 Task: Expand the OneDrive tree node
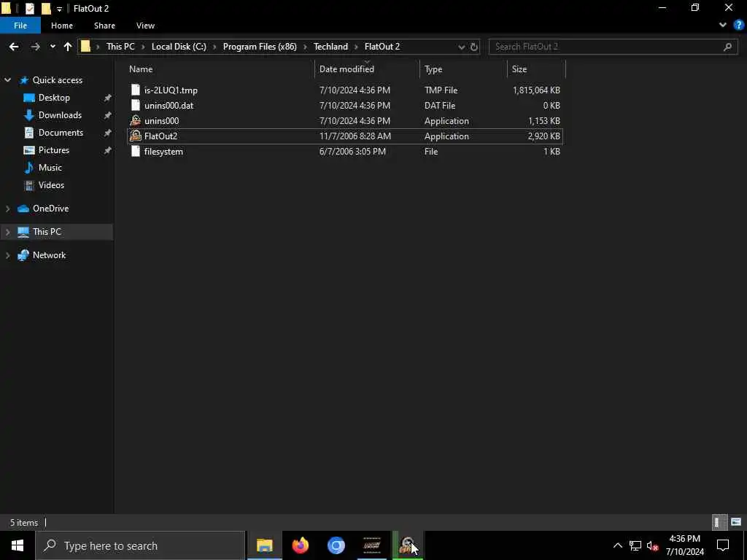click(7, 209)
